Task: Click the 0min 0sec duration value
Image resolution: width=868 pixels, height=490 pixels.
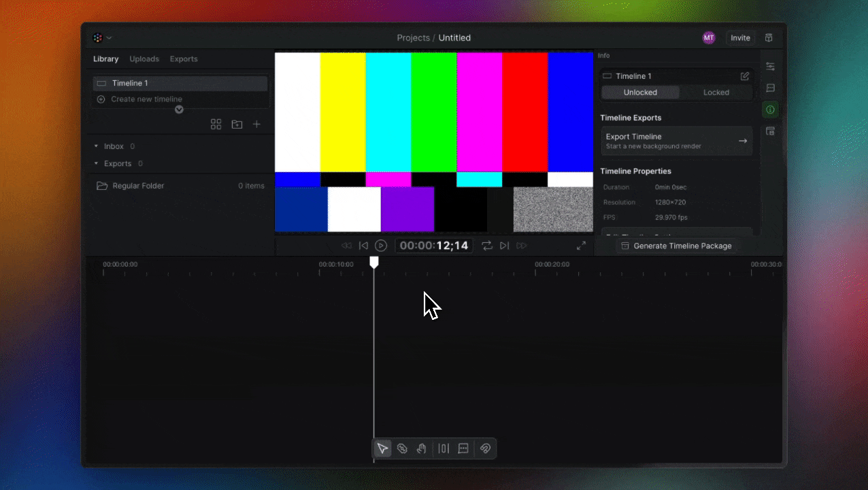Action: tap(671, 187)
